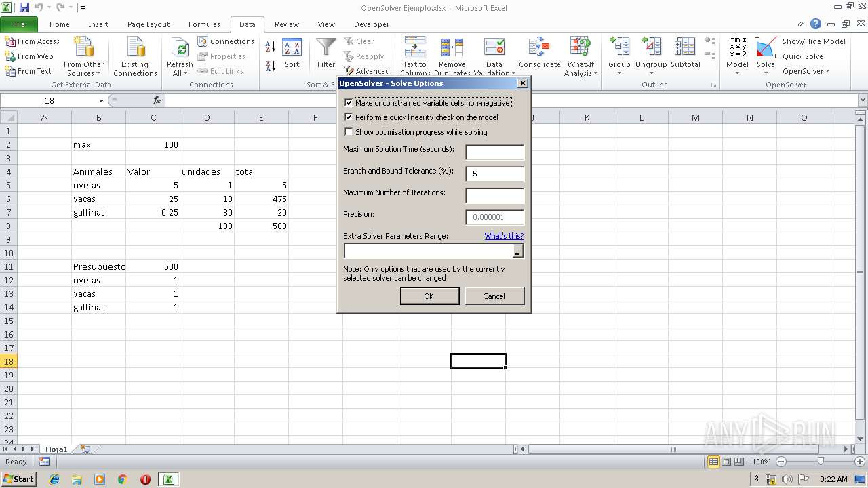Open Customize Quick Access Toolbar dropdown
This screenshot has width=868, height=488.
pos(83,8)
